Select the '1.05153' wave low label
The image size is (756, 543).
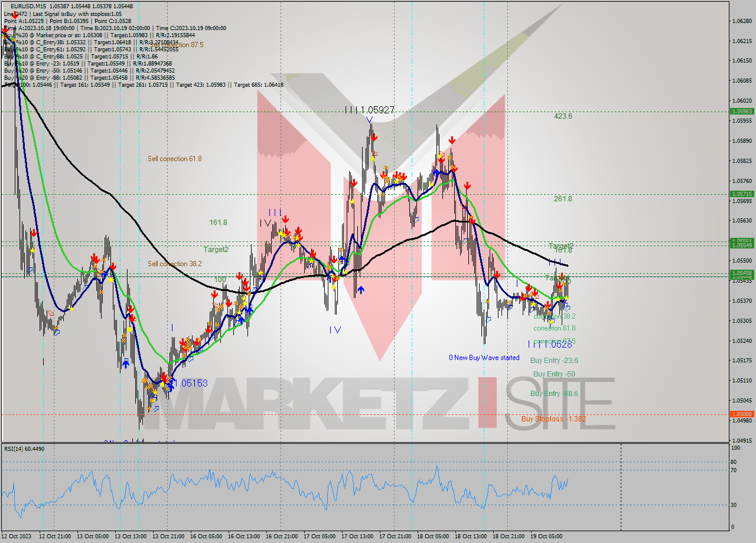(x=191, y=383)
